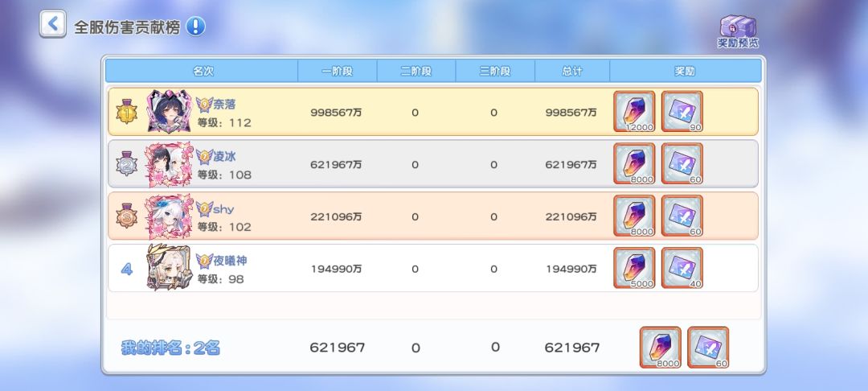Tap the 8000 crystal reward in 我的排名 row

pyautogui.click(x=661, y=348)
